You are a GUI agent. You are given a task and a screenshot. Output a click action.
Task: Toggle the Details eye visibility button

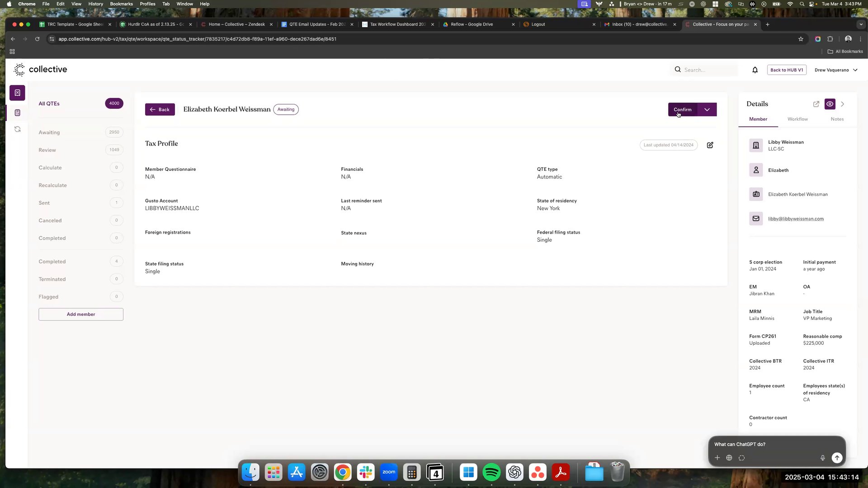pos(830,104)
